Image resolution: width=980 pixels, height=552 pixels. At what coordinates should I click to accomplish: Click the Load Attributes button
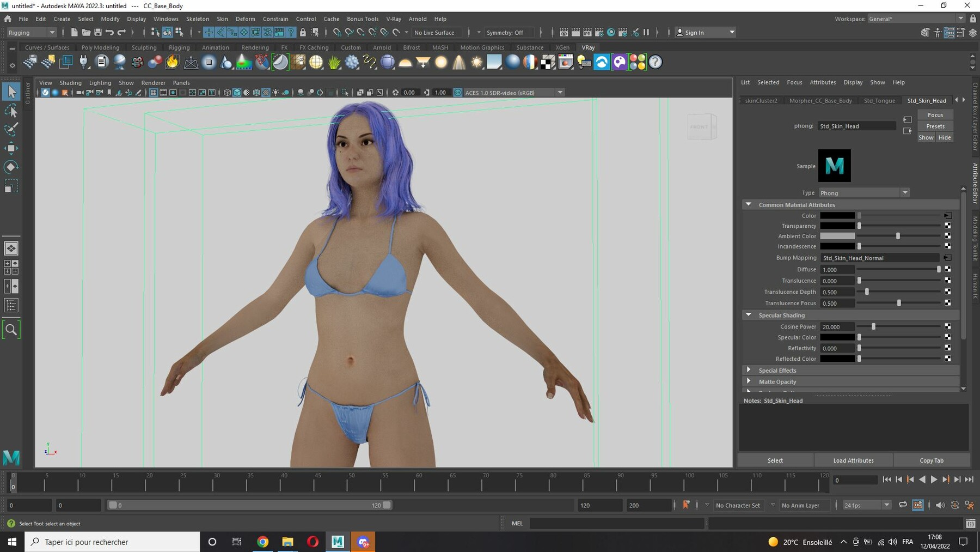tap(853, 460)
